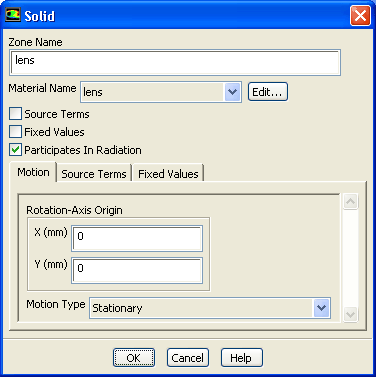This screenshot has width=376, height=377.
Task: Open Help for the Solid dialog
Action: pyautogui.click(x=242, y=358)
